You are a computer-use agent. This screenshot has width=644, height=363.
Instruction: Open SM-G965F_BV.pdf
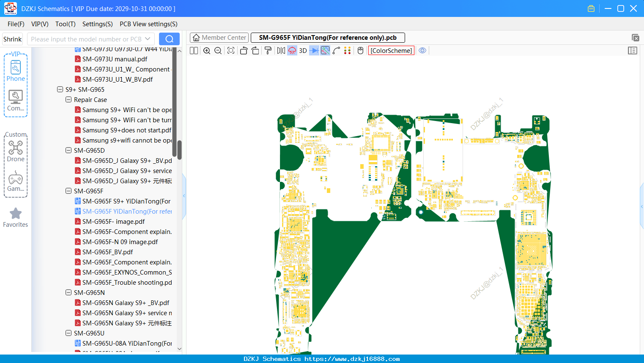107,252
